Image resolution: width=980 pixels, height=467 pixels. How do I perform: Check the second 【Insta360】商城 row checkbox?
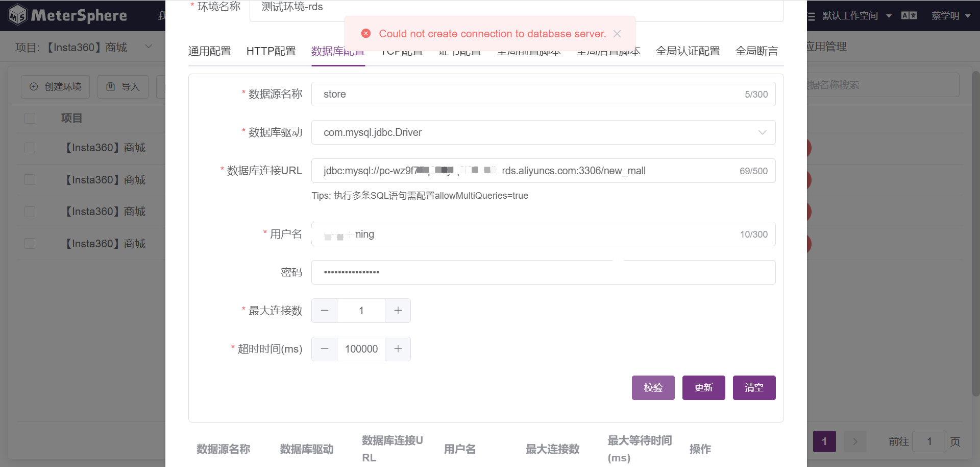30,180
